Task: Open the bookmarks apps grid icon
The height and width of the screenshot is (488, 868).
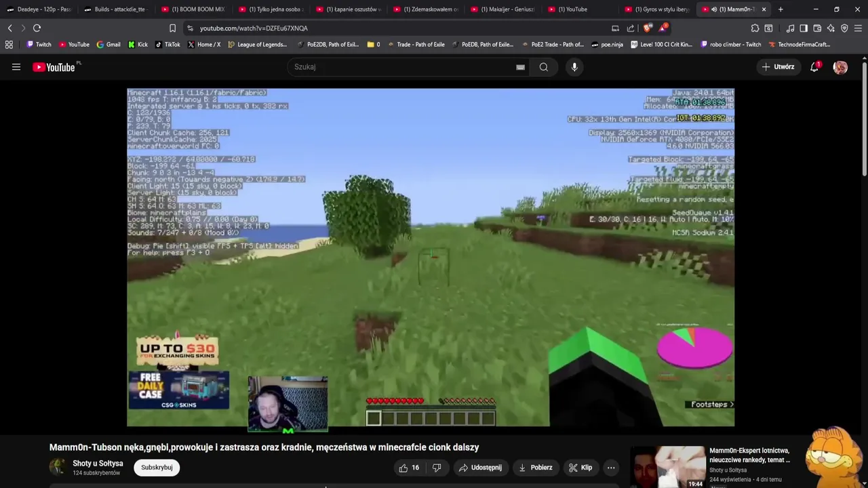Action: pos(9,44)
